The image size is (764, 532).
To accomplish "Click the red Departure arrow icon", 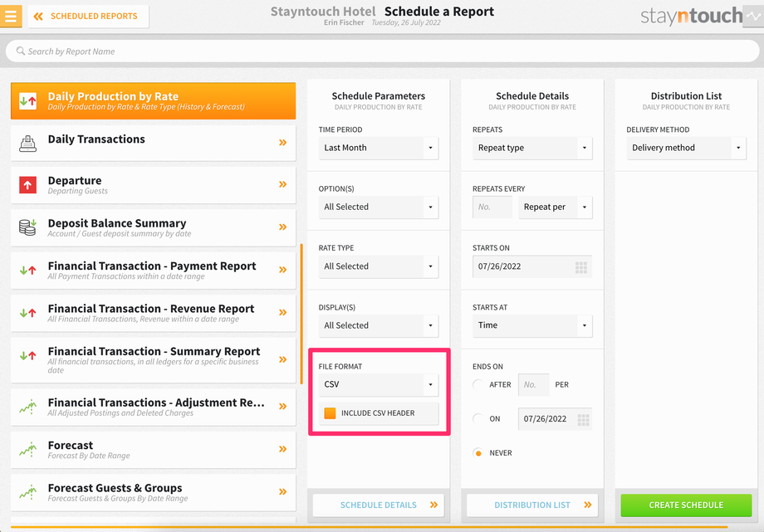I will 27,185.
